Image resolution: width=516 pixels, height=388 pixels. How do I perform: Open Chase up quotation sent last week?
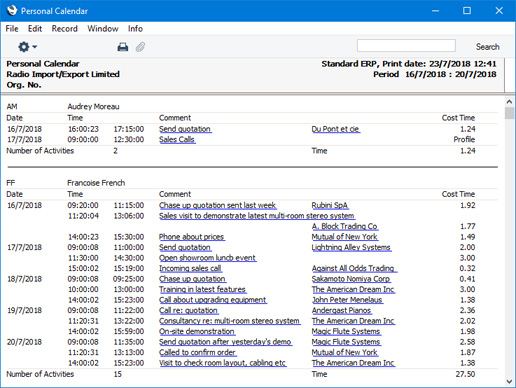(x=218, y=205)
